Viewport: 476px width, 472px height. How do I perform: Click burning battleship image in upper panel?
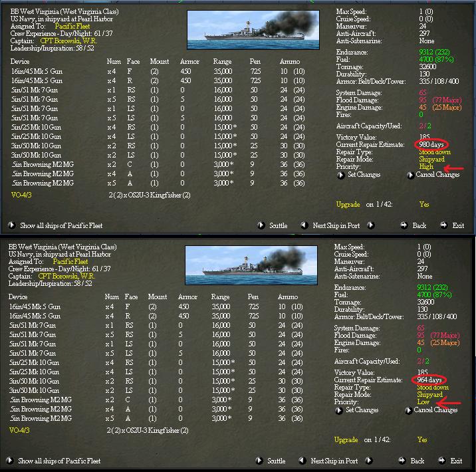(253, 30)
